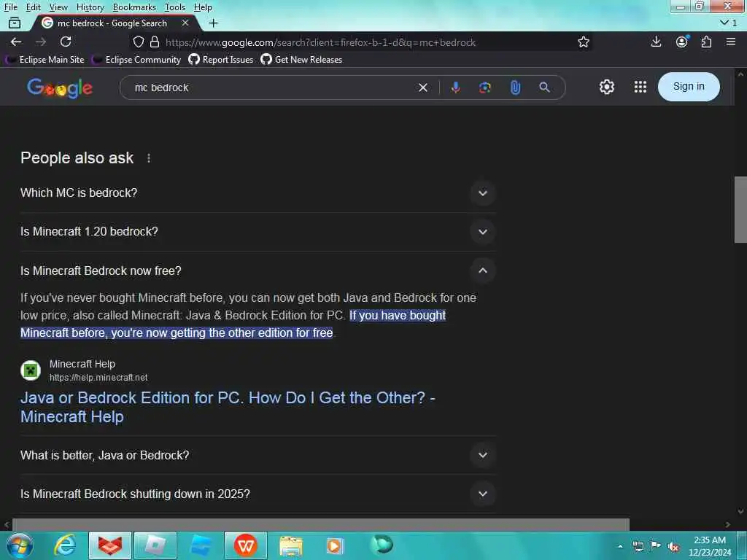
Task: Open the Firefox account icon
Action: click(x=682, y=42)
